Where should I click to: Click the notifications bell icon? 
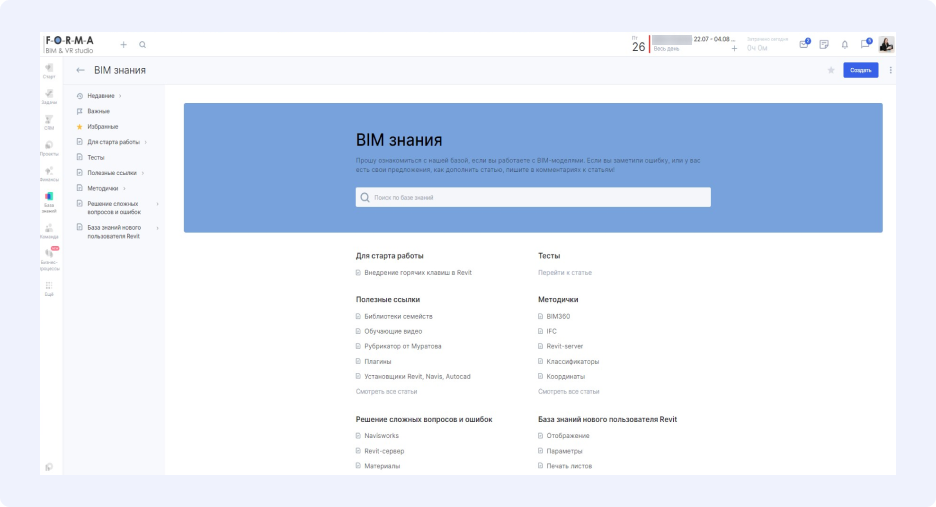tap(844, 45)
